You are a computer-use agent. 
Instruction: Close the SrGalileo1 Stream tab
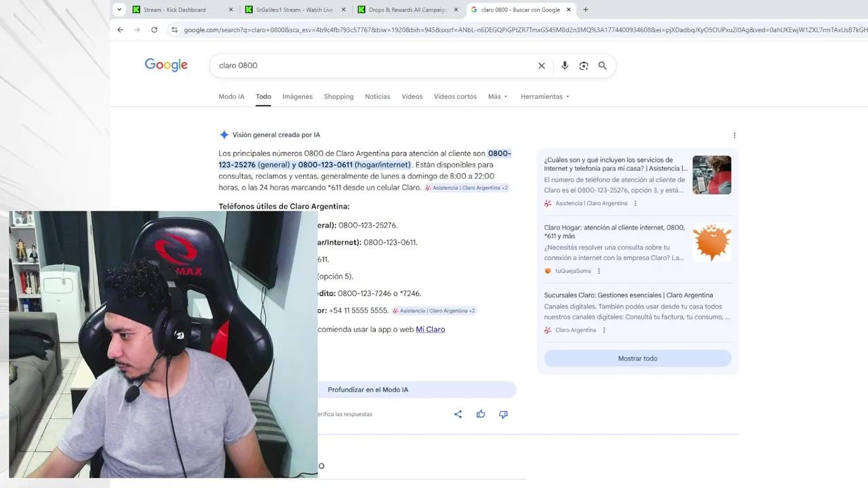coord(344,9)
